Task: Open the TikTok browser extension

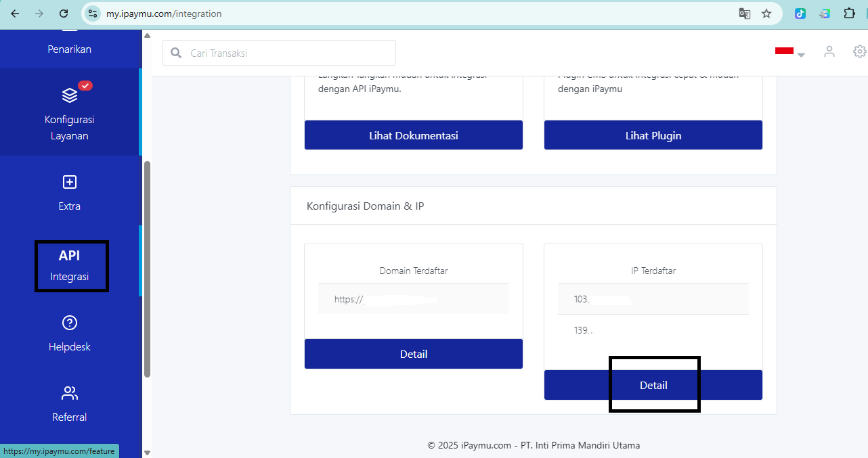Action: (800, 14)
